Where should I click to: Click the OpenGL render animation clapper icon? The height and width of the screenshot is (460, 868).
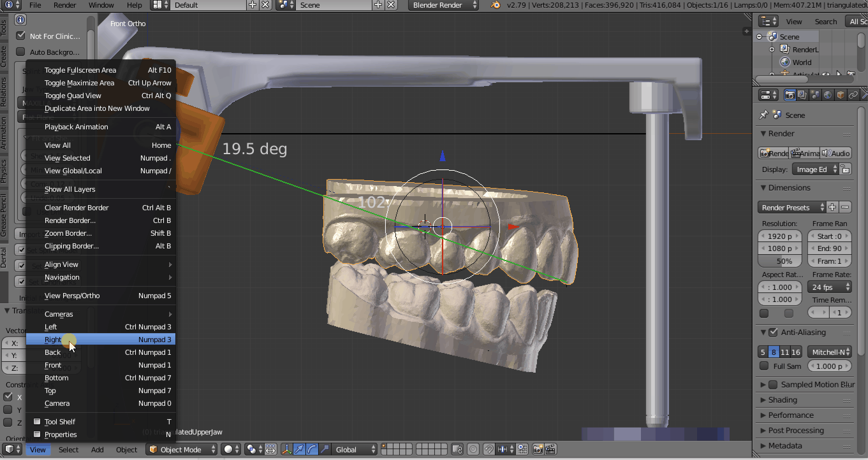coord(550,449)
